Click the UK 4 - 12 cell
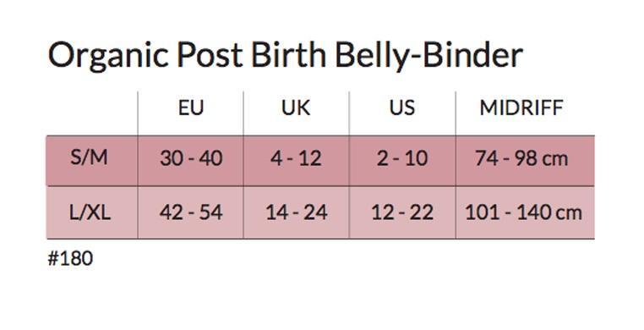Viewport: 644px width, 330px height. pos(296,158)
